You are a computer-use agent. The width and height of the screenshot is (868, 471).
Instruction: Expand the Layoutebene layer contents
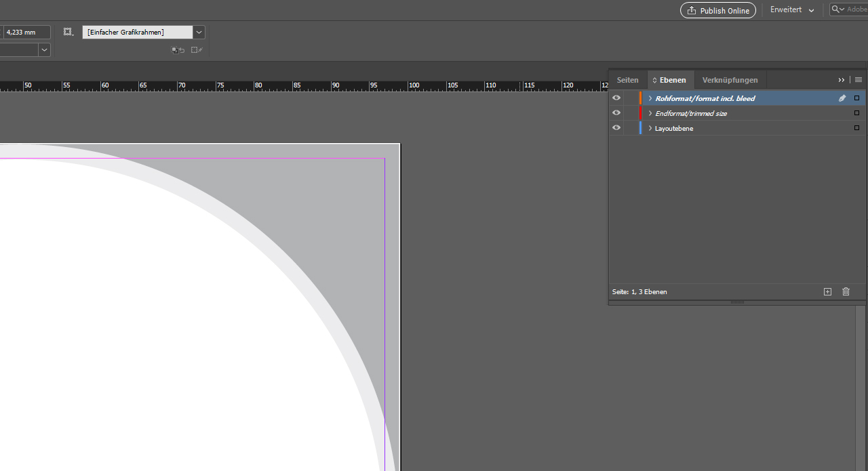point(650,128)
